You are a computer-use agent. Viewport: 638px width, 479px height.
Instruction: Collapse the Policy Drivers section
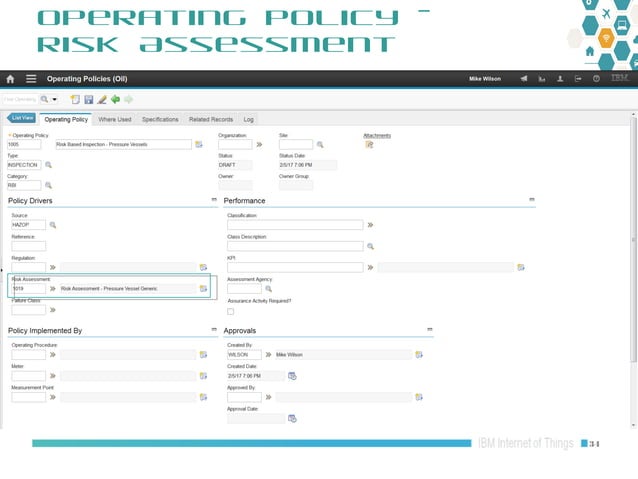tap(214, 199)
